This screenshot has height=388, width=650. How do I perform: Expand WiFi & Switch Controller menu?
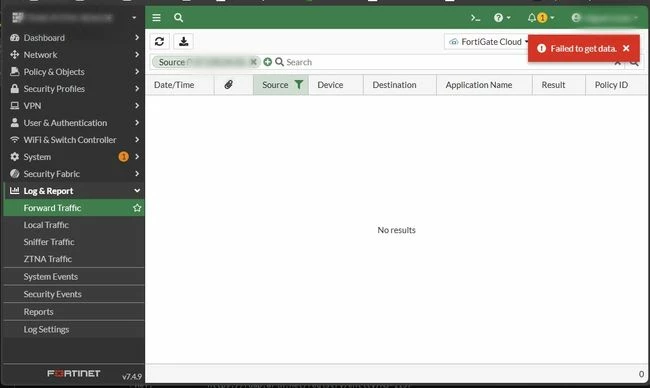(x=74, y=140)
